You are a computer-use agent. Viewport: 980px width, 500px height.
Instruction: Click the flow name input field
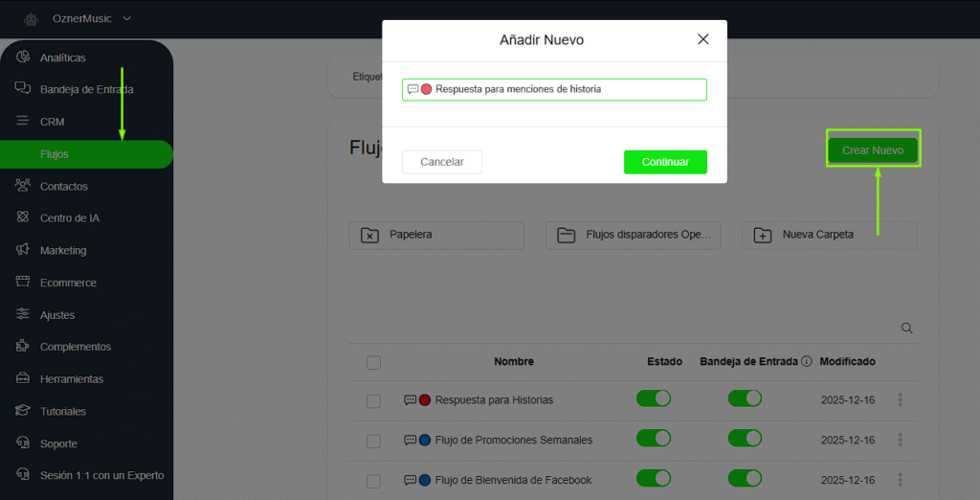tap(565, 90)
